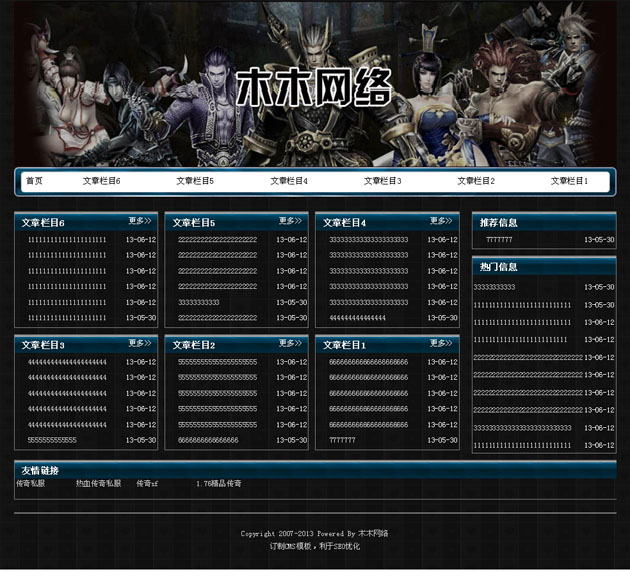The image size is (630, 579).
Task: Open the 热血传奇私服 friend link
Action: (98, 483)
